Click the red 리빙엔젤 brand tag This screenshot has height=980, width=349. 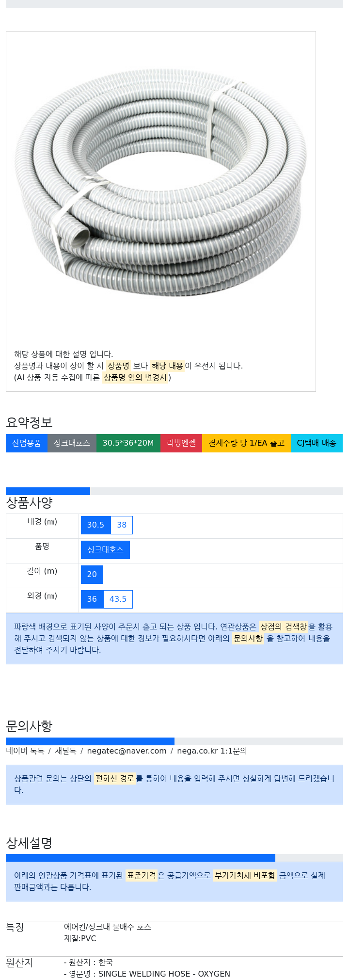181,443
